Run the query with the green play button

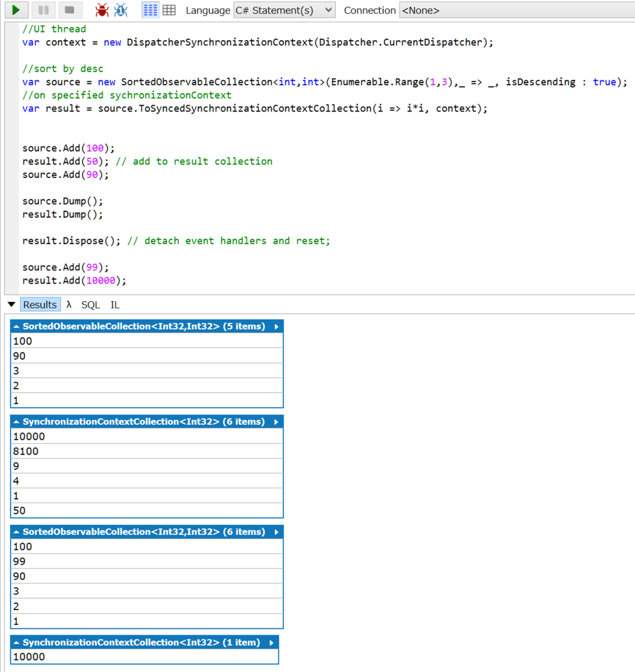16,10
